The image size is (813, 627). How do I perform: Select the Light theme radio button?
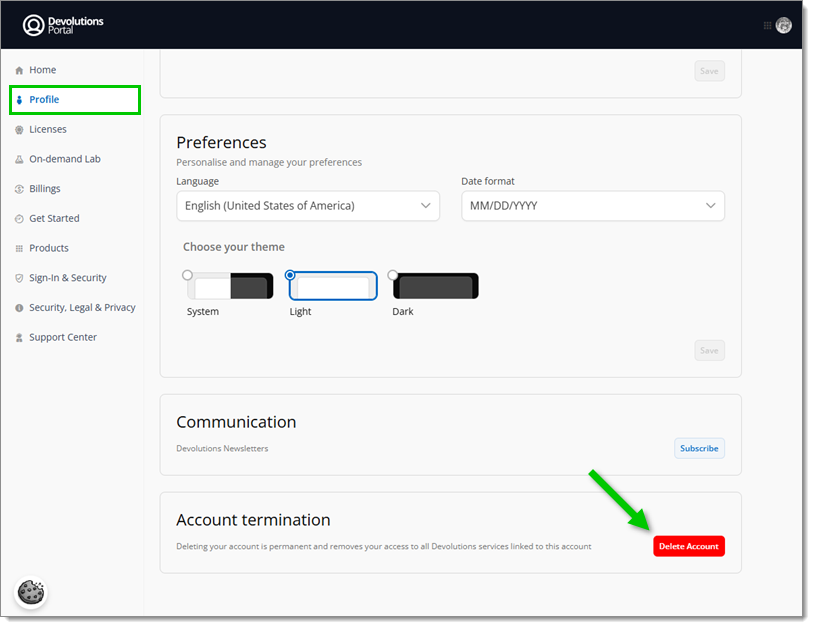point(291,275)
